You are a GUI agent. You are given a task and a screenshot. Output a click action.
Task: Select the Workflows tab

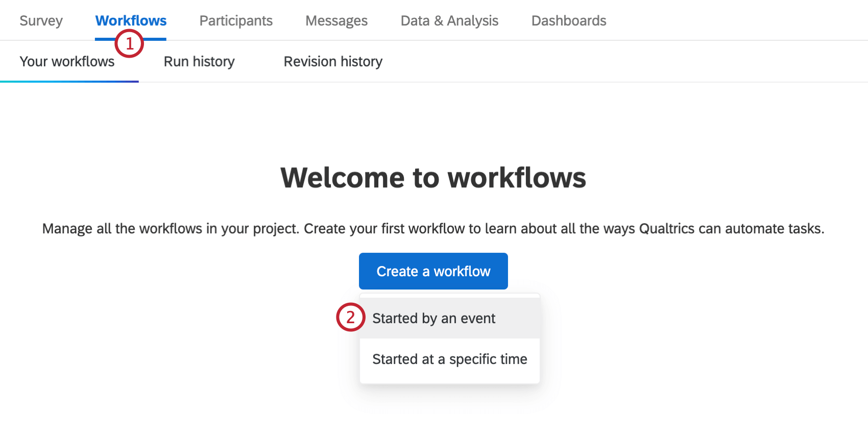(x=131, y=20)
